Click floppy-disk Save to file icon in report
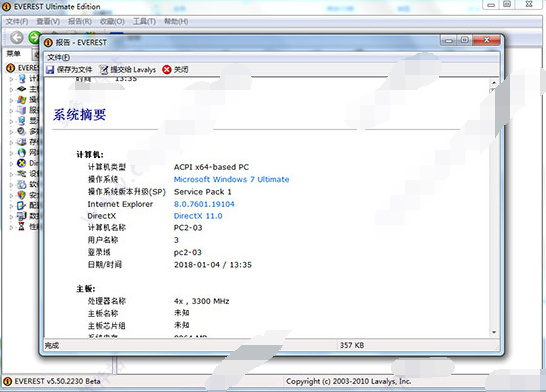546x392 pixels. point(50,70)
